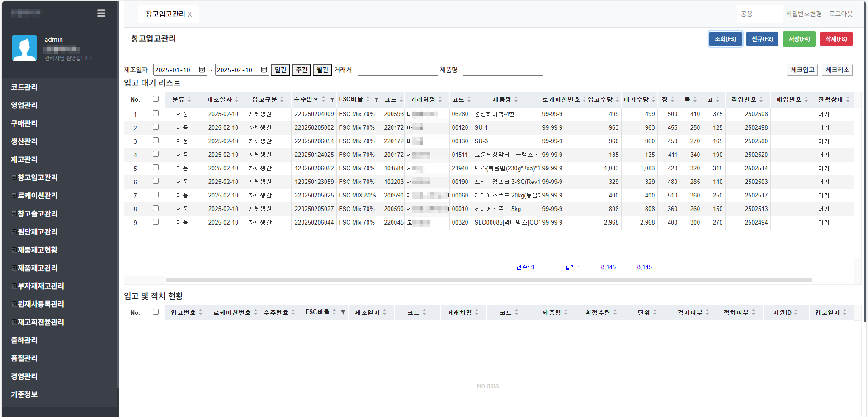Image resolution: width=868 pixels, height=417 pixels.
Task: Open calendar picker for start date 2025-01-10
Action: tap(202, 70)
